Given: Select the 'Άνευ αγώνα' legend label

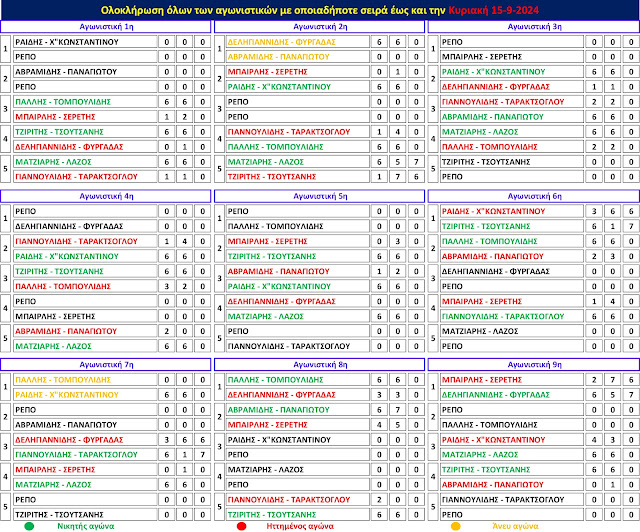Looking at the screenshot, I should click(x=515, y=526).
